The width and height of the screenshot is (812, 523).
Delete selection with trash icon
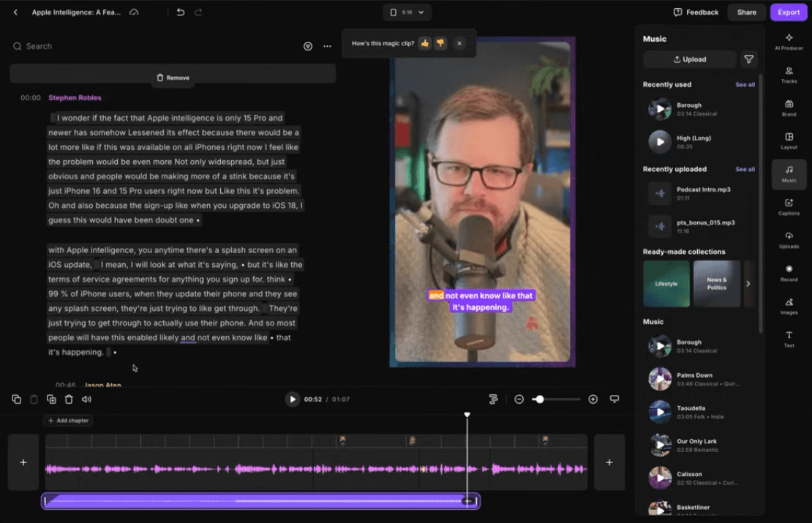(x=69, y=399)
